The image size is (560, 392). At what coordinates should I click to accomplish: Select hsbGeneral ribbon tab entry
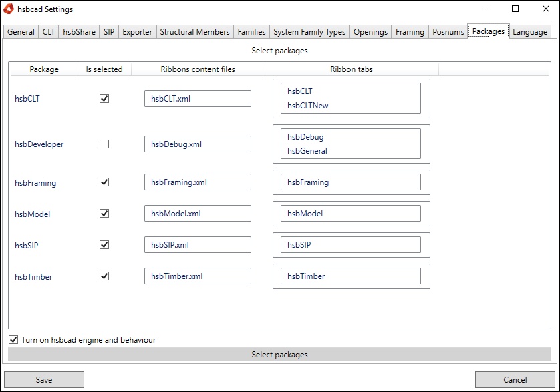[307, 151]
